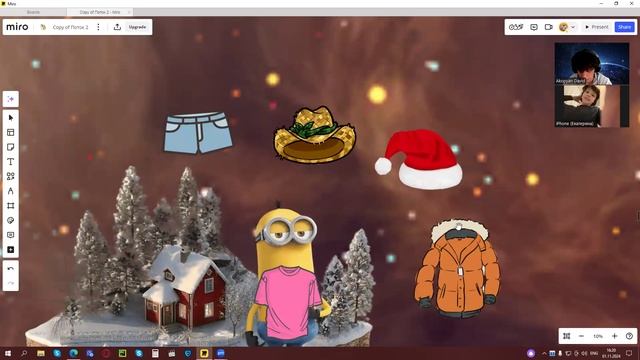640x360 pixels.
Task: Switch to the Copy of board tab
Action: click(x=100, y=12)
